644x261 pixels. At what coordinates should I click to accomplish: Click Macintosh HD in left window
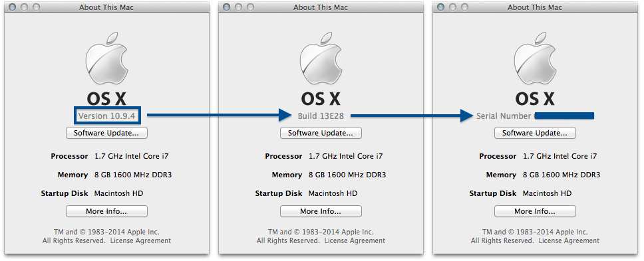[118, 193]
